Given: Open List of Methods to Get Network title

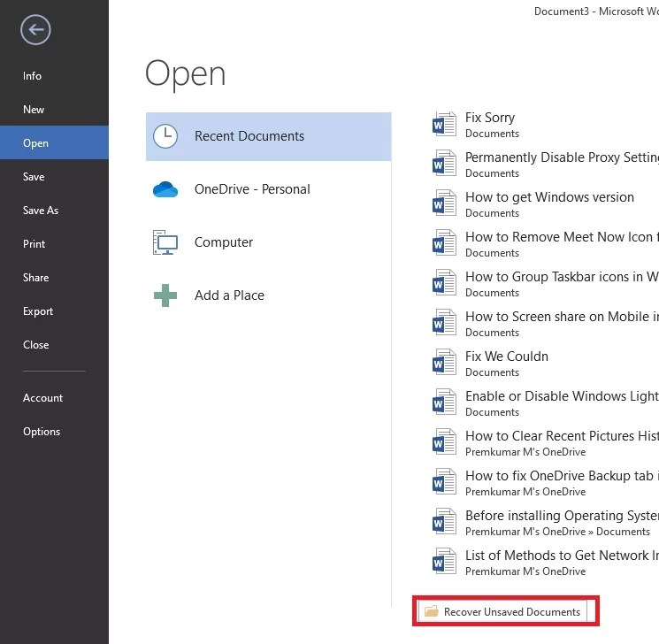Looking at the screenshot, I should (x=562, y=555).
